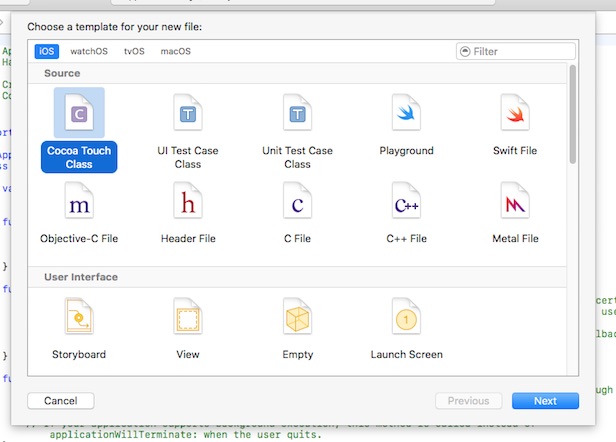Click the 'Objective-C File' label
Viewport: 616px width, 442px height.
[79, 238]
